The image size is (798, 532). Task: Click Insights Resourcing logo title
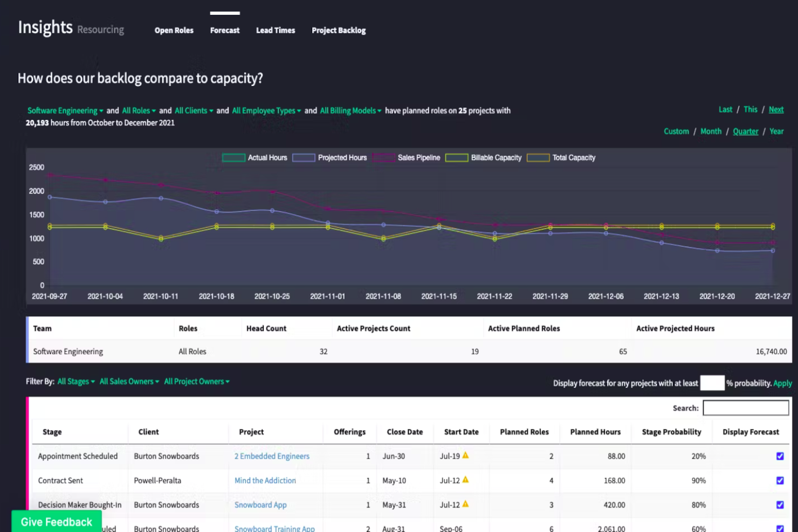point(71,27)
